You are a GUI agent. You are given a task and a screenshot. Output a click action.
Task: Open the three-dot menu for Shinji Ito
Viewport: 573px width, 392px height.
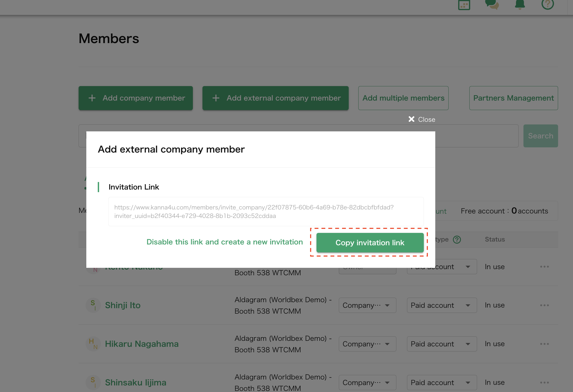click(544, 305)
